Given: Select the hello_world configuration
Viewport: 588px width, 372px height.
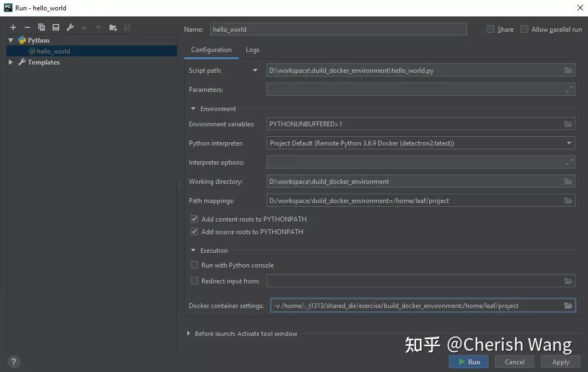Looking at the screenshot, I should click(x=53, y=51).
